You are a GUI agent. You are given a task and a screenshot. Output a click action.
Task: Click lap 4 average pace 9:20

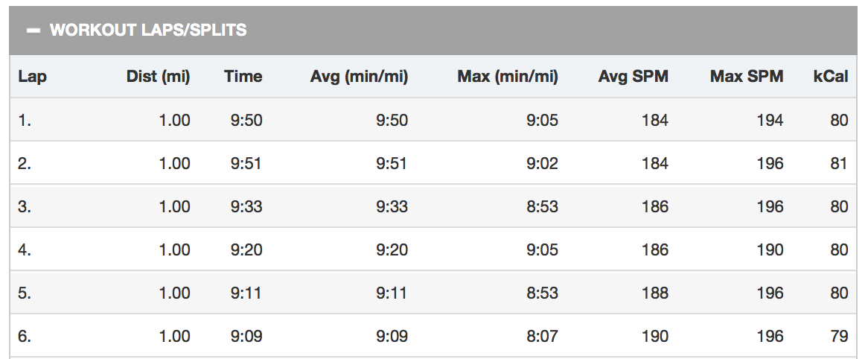coord(392,250)
